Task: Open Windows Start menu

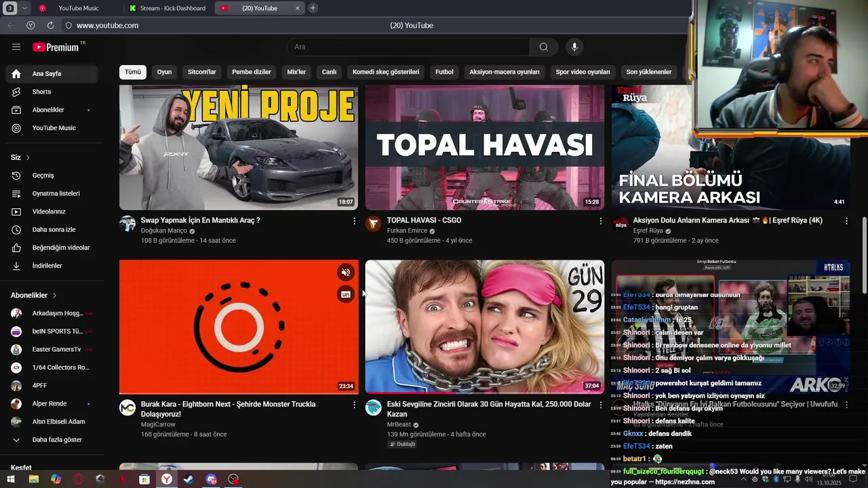Action: pos(11,479)
